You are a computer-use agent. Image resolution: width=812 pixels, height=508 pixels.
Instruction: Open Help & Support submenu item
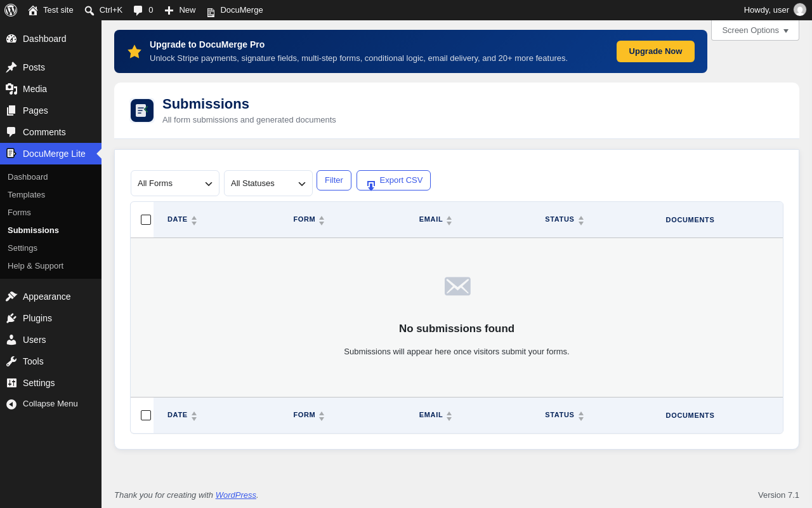pyautogui.click(x=36, y=265)
